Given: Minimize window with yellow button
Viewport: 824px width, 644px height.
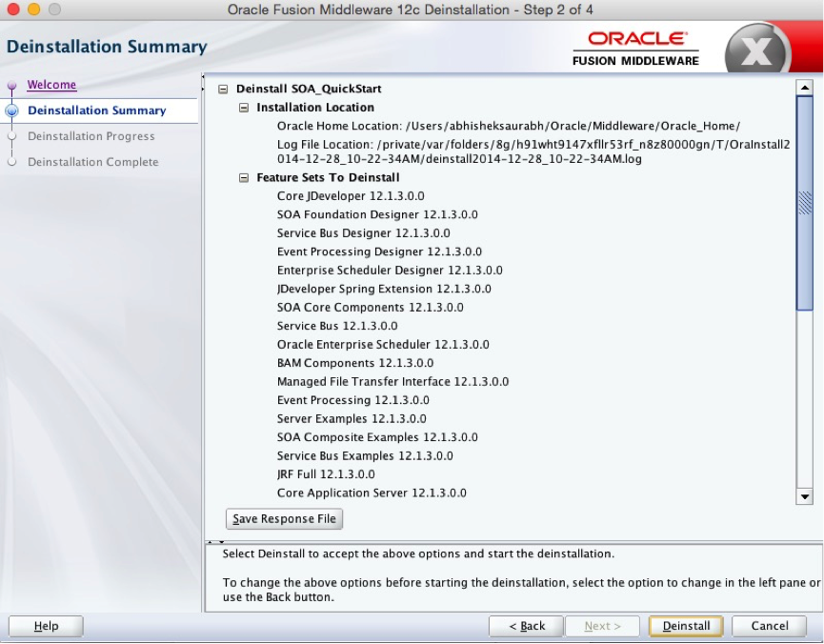Looking at the screenshot, I should coord(33,10).
